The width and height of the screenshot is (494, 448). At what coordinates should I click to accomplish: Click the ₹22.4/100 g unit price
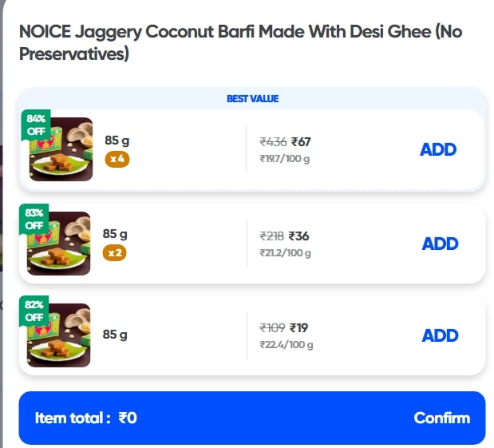pos(286,345)
